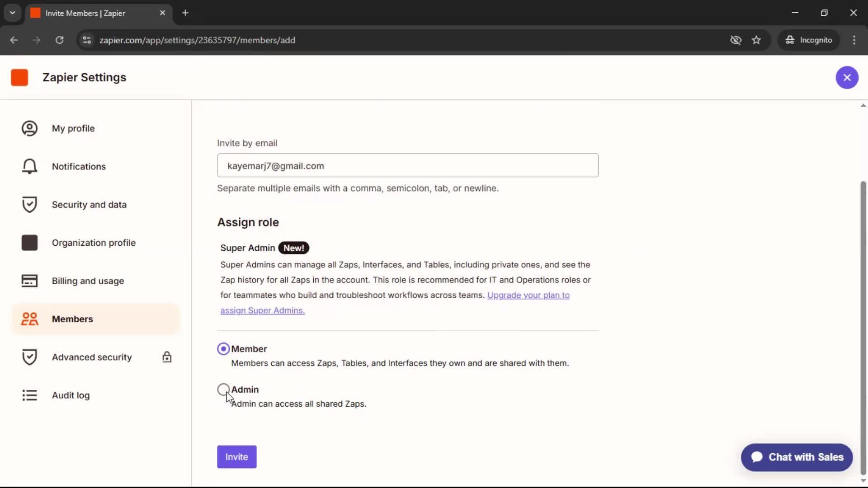Open site information icon in address bar
The height and width of the screenshot is (488, 868).
[x=87, y=40]
